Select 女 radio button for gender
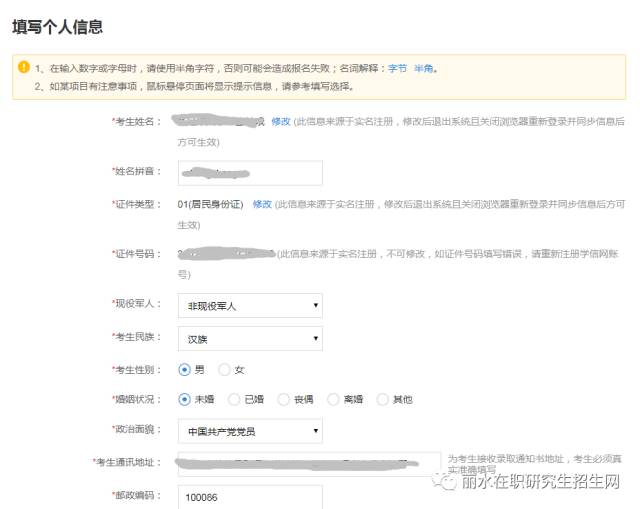This screenshot has width=640, height=509. click(x=224, y=369)
